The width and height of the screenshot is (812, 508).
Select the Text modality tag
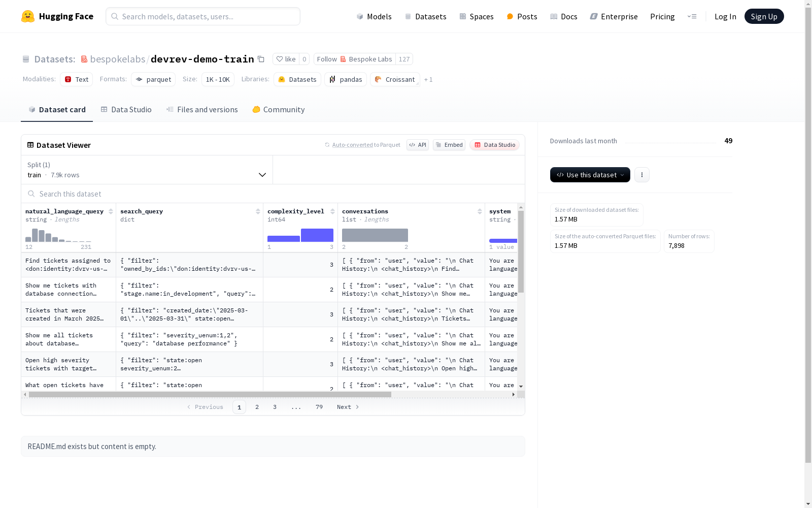(77, 79)
